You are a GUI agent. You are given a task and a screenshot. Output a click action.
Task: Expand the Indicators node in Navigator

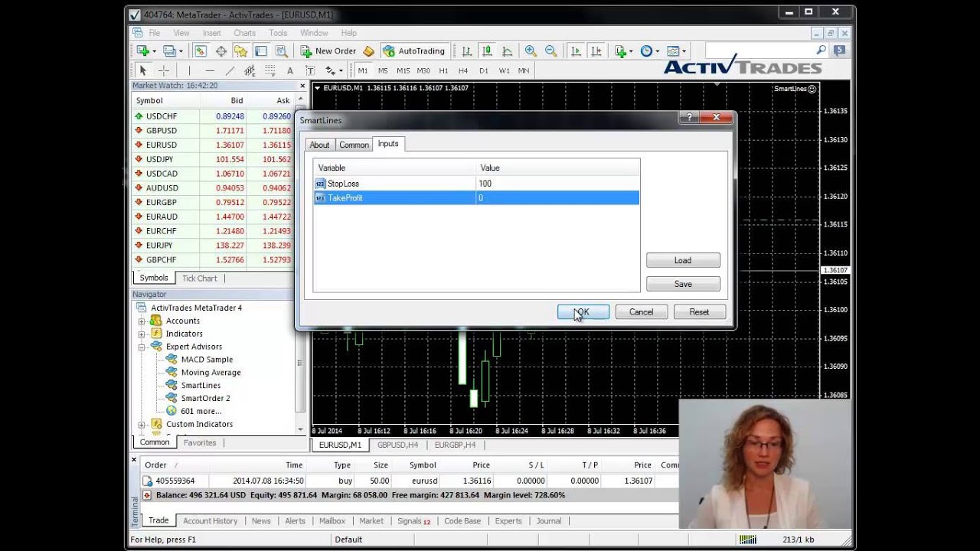point(142,334)
